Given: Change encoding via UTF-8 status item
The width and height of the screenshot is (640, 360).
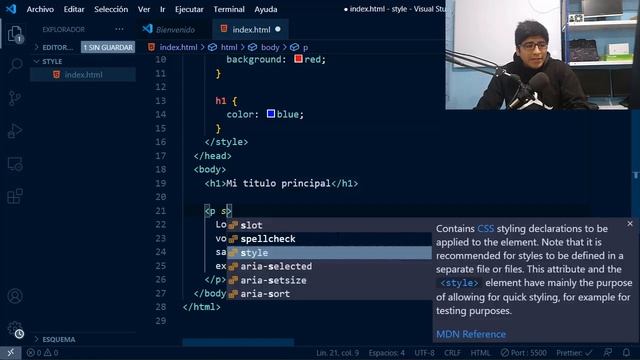Looking at the screenshot, I should pyautogui.click(x=424, y=353).
